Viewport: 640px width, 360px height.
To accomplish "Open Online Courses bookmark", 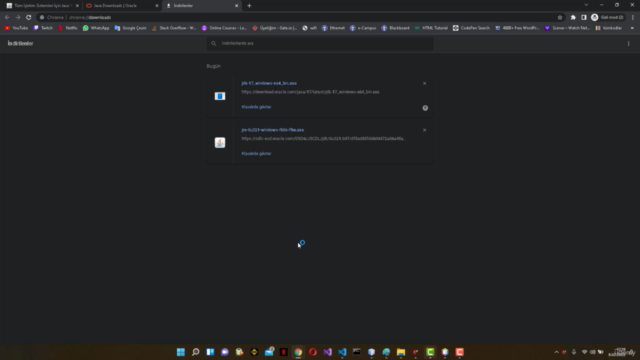I will tap(224, 28).
